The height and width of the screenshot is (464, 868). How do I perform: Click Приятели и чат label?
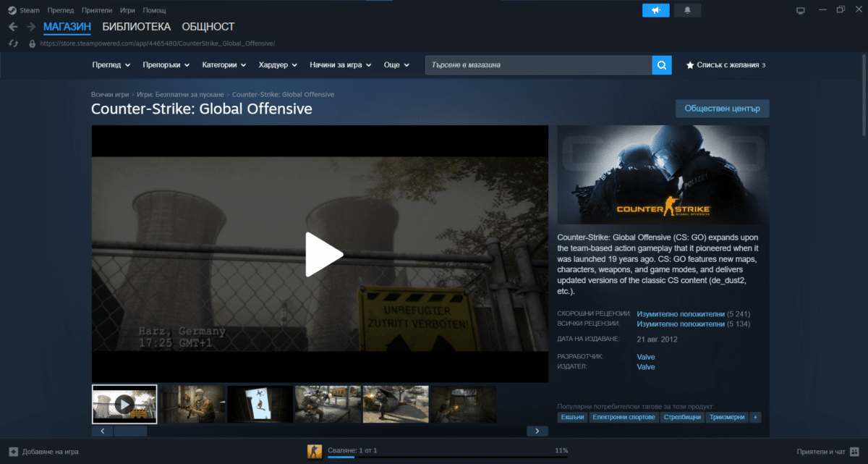(820, 452)
